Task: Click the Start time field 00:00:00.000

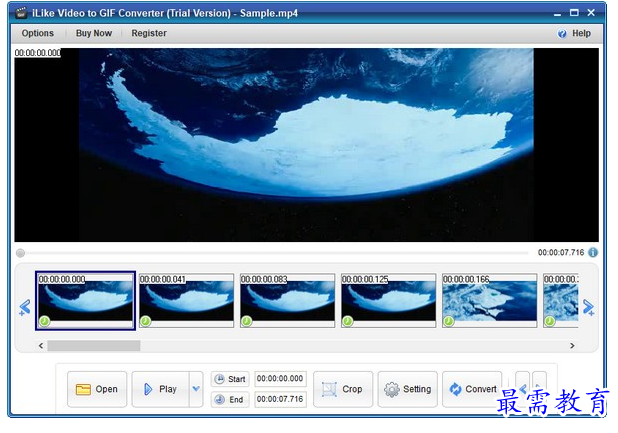Action: [280, 379]
